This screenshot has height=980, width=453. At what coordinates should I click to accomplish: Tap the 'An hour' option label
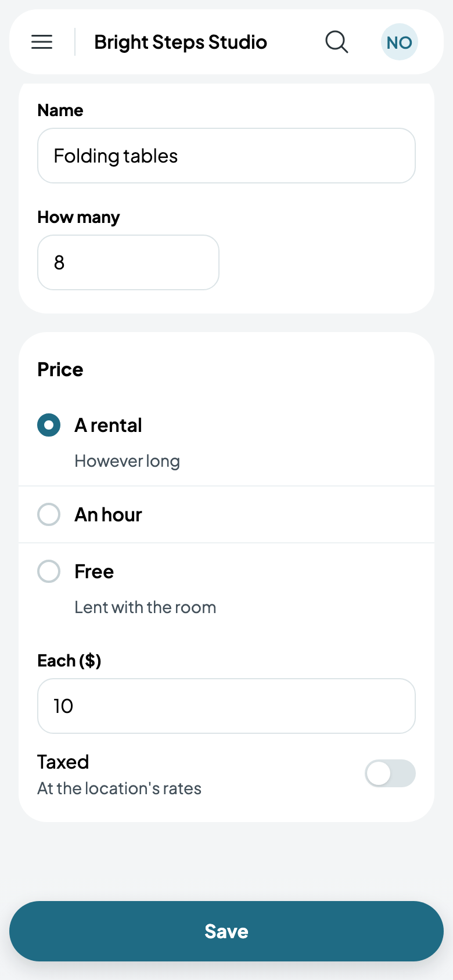click(x=108, y=514)
